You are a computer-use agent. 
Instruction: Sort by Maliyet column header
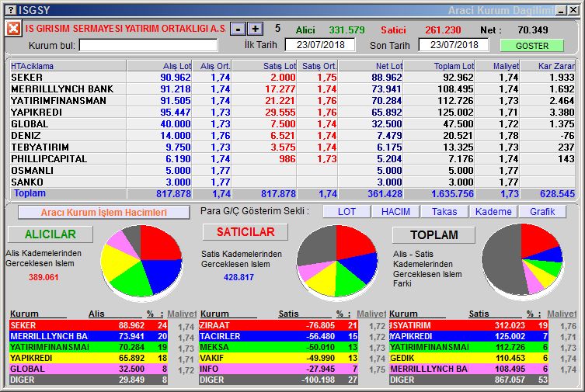coord(498,66)
